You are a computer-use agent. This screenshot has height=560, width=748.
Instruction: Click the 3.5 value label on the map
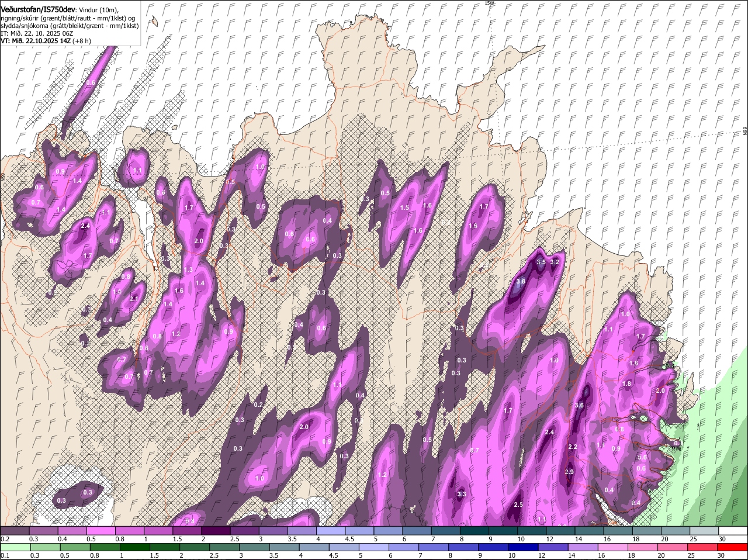pyautogui.click(x=541, y=262)
